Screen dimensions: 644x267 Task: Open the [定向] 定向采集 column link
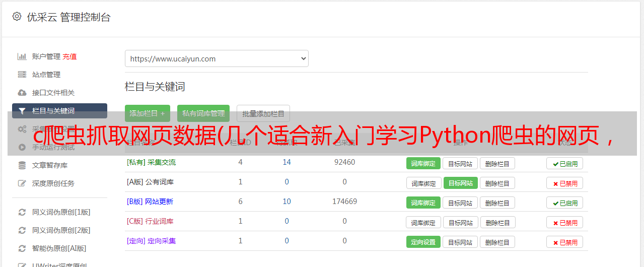(151, 241)
